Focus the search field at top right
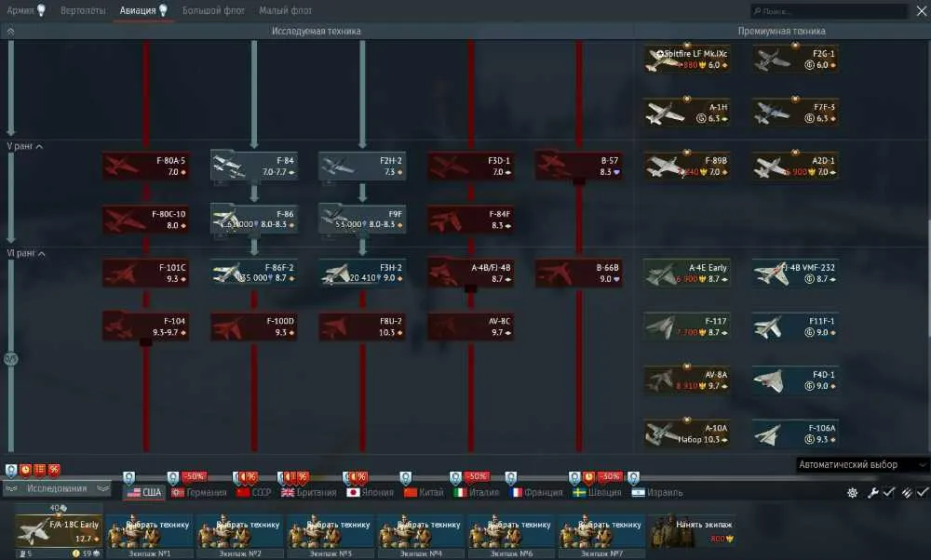The image size is (931, 560). pyautogui.click(x=830, y=10)
